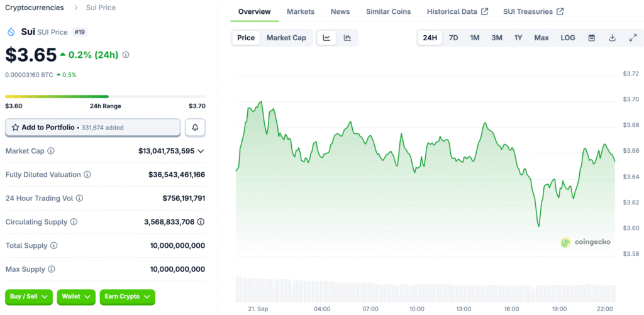644x315 pixels.
Task: Click the $36,543,461,166 valuation value
Action: (177, 175)
